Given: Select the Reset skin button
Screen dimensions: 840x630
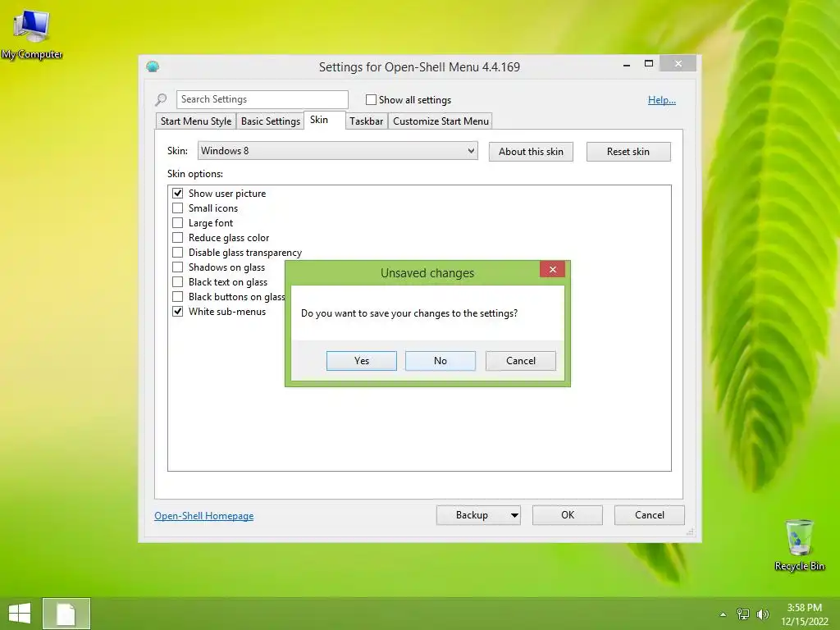Looking at the screenshot, I should (628, 152).
